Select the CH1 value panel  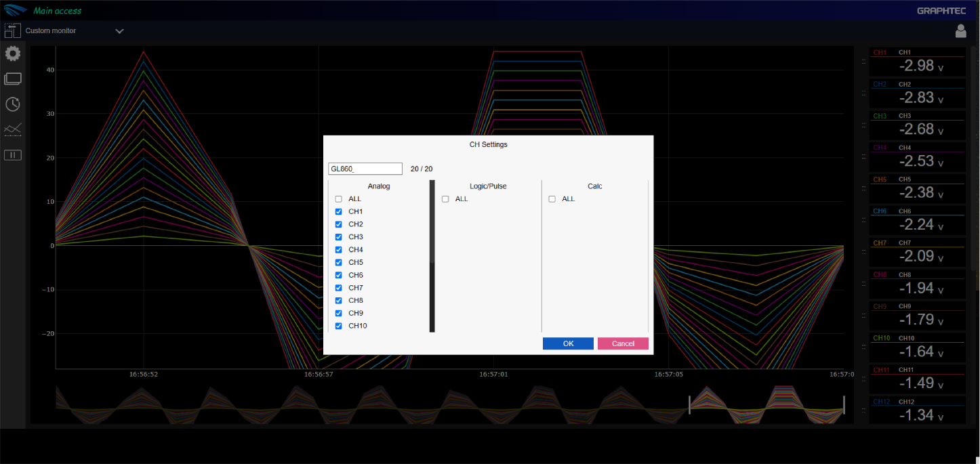pyautogui.click(x=918, y=61)
